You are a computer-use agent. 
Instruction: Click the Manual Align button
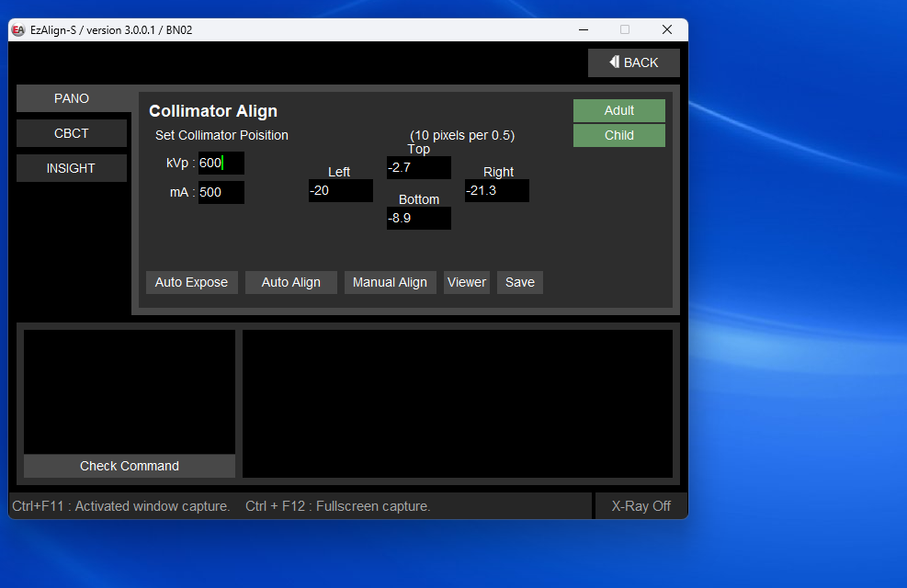pos(390,282)
